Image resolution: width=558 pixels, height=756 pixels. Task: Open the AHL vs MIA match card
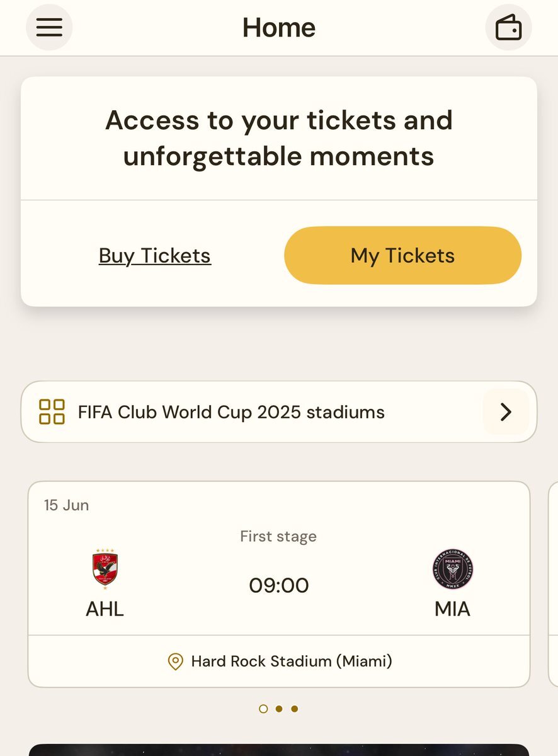pos(279,585)
